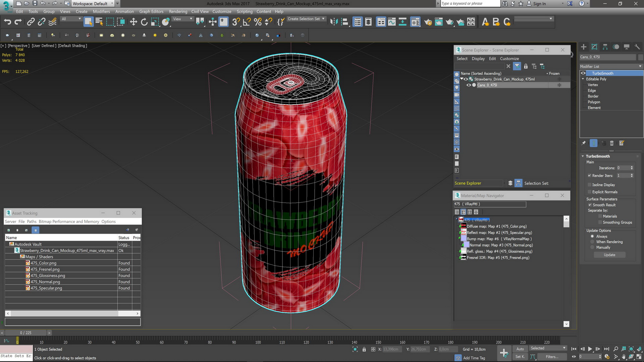The height and width of the screenshot is (362, 644).
Task: Open the Scripting menu
Action: (x=245, y=11)
